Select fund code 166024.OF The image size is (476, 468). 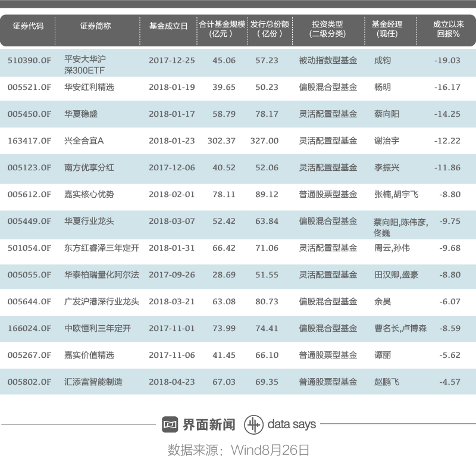(29, 328)
